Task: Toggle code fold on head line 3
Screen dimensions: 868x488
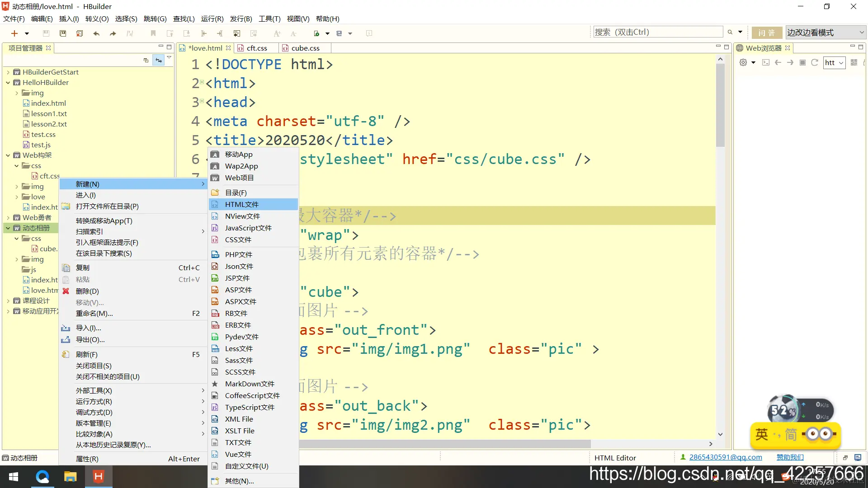Action: pos(202,101)
